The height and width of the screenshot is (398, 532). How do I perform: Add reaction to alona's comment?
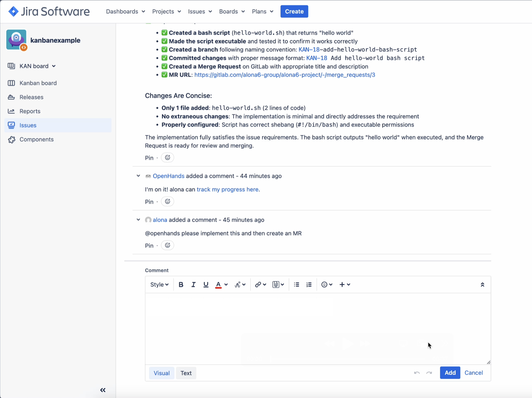[x=168, y=245]
